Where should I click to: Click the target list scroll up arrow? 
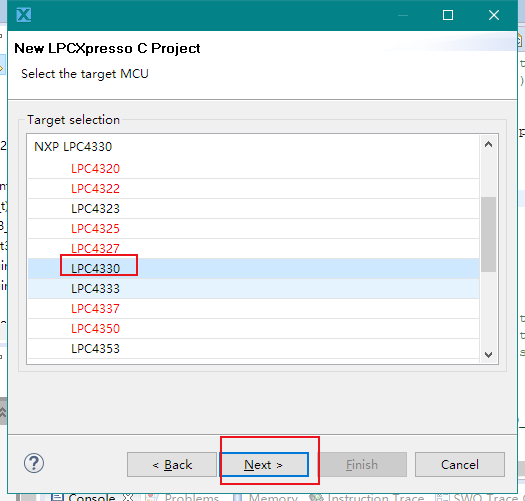(x=488, y=144)
